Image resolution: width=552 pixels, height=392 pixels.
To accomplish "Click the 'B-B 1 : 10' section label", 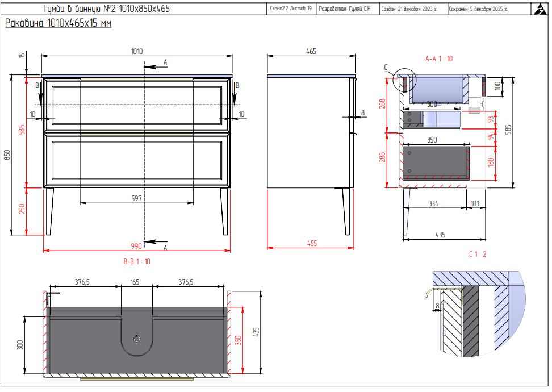I will pos(137,262).
